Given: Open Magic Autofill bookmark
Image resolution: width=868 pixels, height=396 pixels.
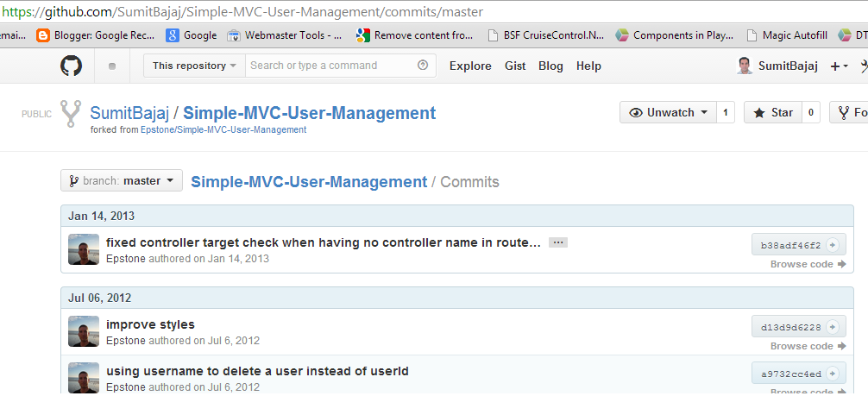Looking at the screenshot, I should click(787, 35).
